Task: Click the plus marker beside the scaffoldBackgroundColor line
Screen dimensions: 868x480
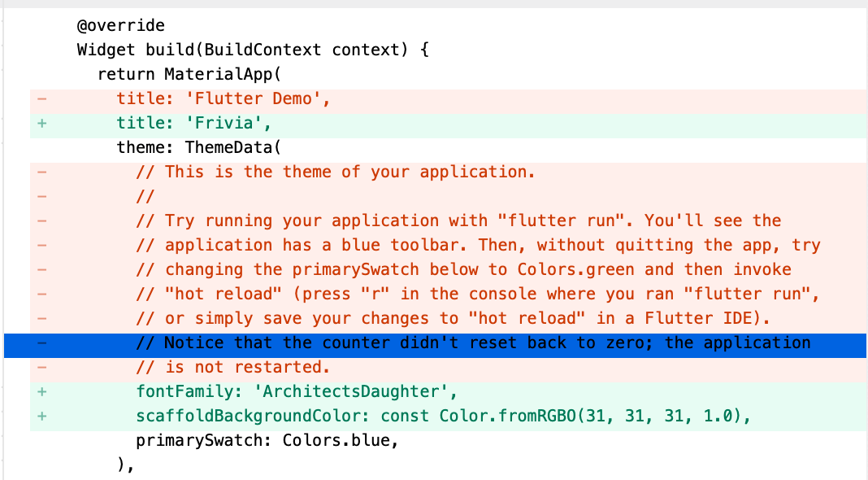Action: coord(41,416)
